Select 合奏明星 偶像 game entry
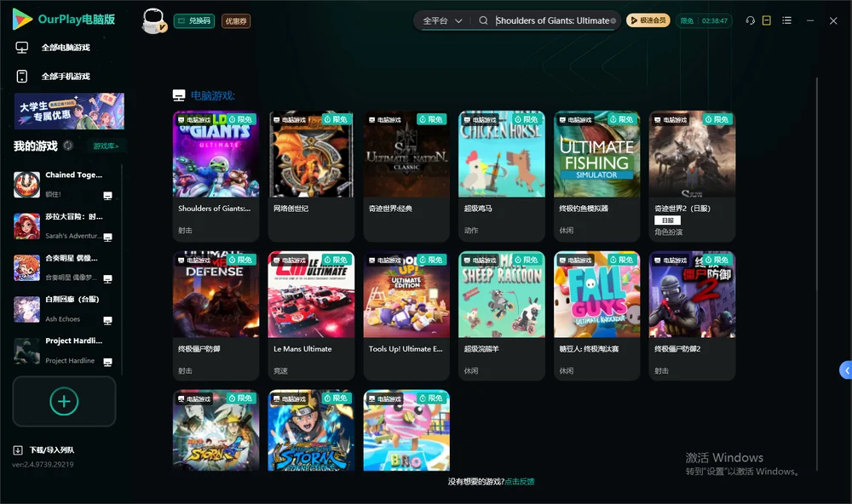 coord(62,267)
